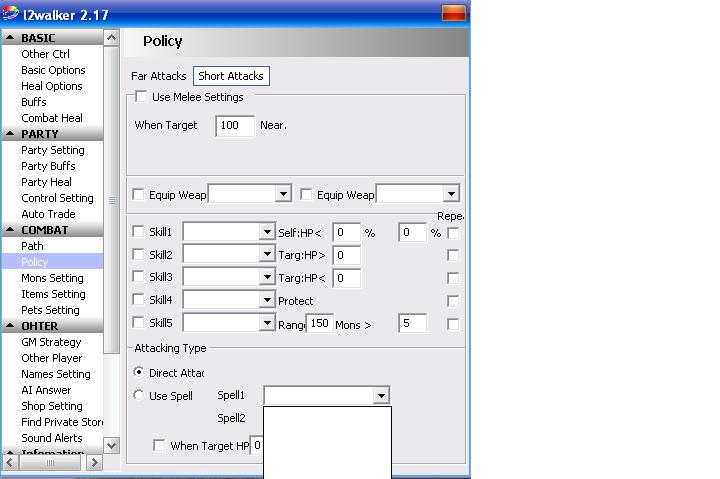Open Basic Options page
Image resolution: width=720 pixels, height=479 pixels.
pos(53,70)
